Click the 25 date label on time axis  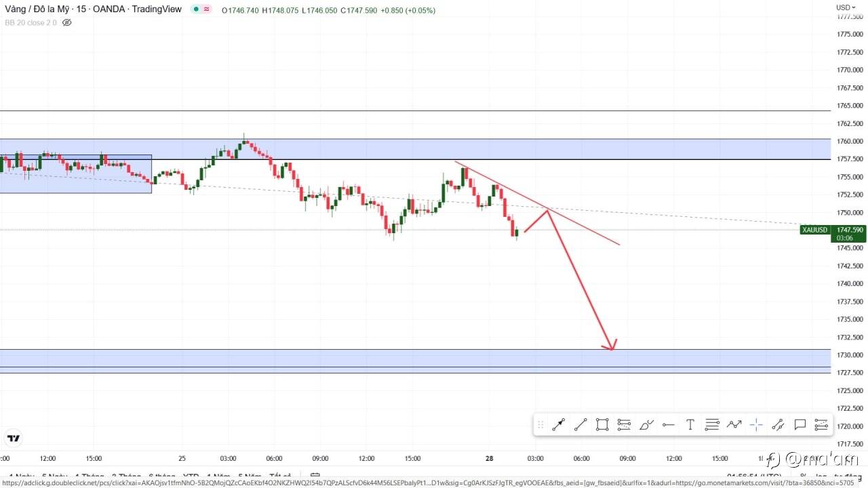click(x=182, y=458)
